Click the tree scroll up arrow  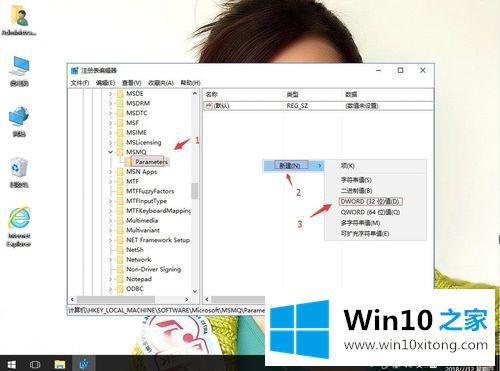[195, 94]
